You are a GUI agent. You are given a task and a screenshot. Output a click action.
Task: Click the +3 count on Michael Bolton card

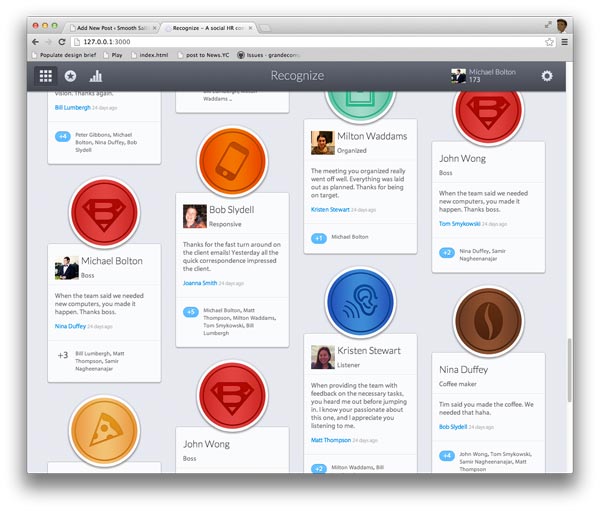[x=63, y=355]
